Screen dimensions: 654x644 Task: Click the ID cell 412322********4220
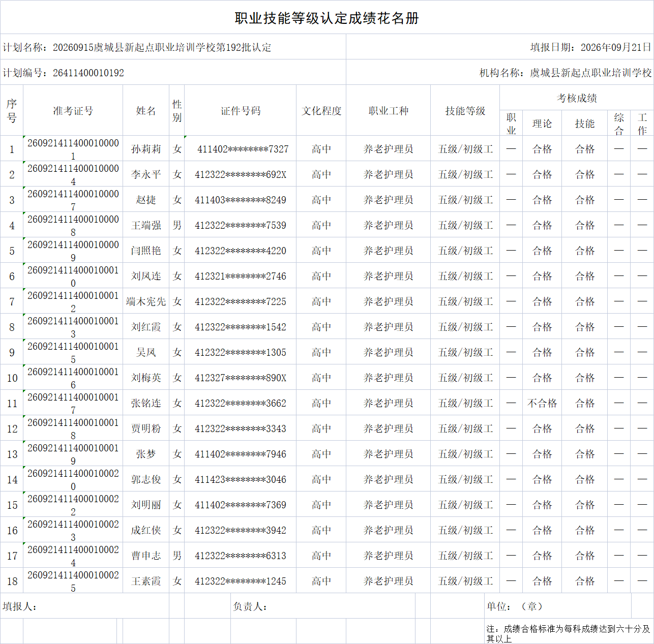point(241,251)
